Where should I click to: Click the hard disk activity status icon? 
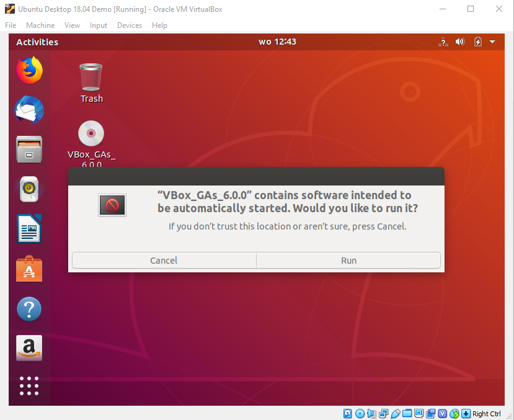(x=347, y=414)
